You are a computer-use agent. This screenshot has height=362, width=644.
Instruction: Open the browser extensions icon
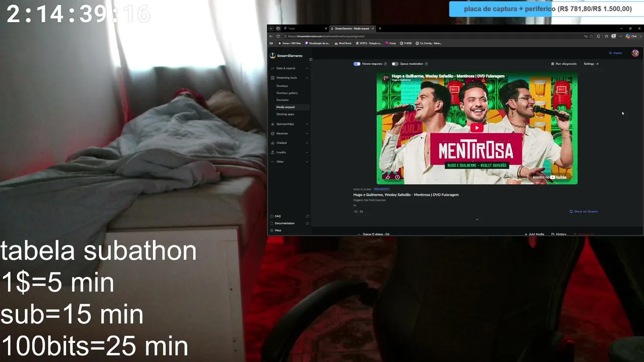(x=598, y=36)
